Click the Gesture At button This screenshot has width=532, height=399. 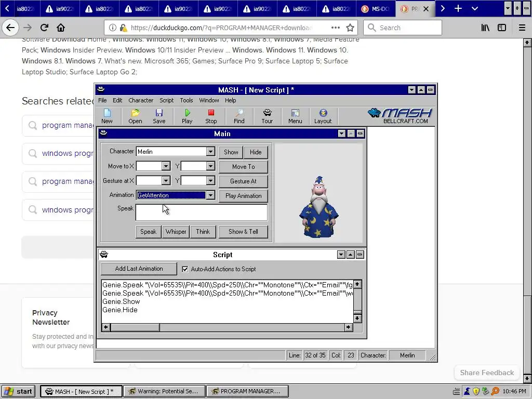[x=243, y=181]
